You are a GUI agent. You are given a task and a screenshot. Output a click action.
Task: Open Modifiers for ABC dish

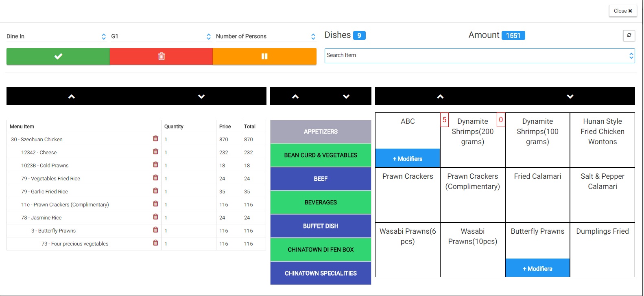(407, 158)
